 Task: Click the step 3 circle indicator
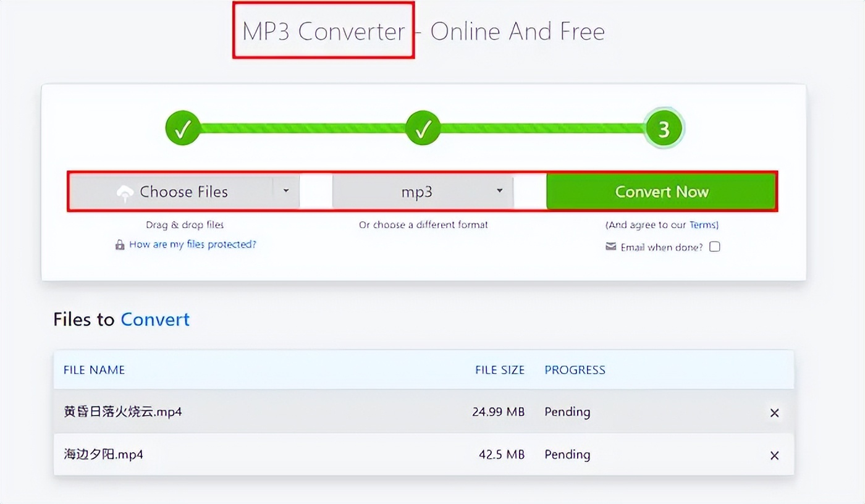pos(664,128)
